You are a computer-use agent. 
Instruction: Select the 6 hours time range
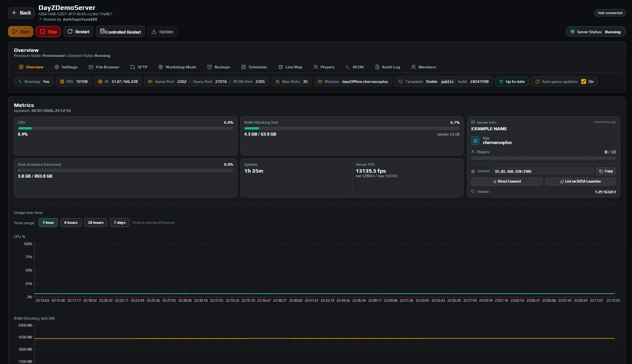pos(71,222)
